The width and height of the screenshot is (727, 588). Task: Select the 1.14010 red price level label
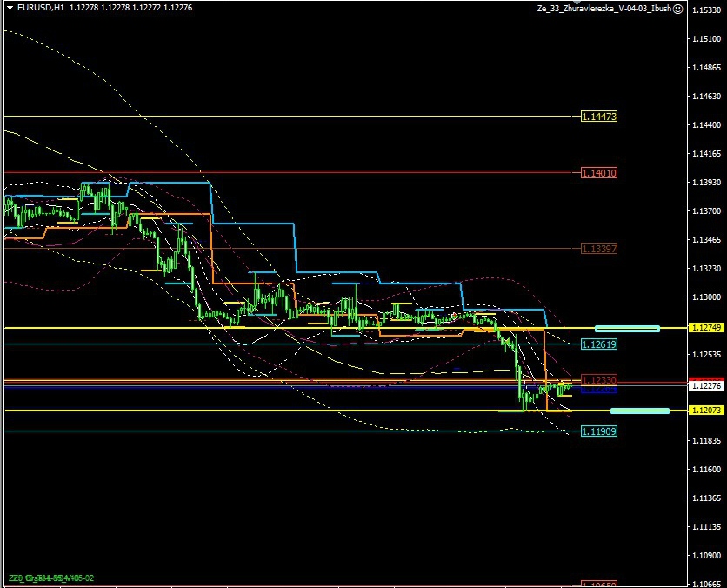(598, 173)
